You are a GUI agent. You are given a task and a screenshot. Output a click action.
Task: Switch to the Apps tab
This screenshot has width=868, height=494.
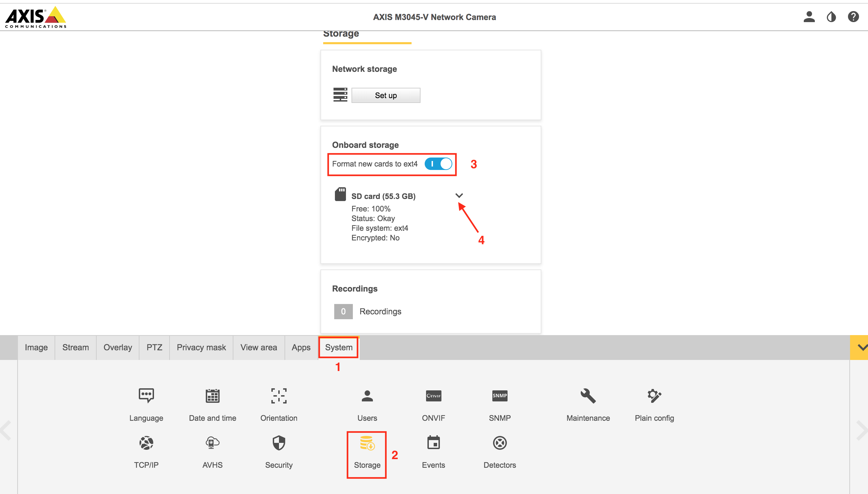(301, 348)
